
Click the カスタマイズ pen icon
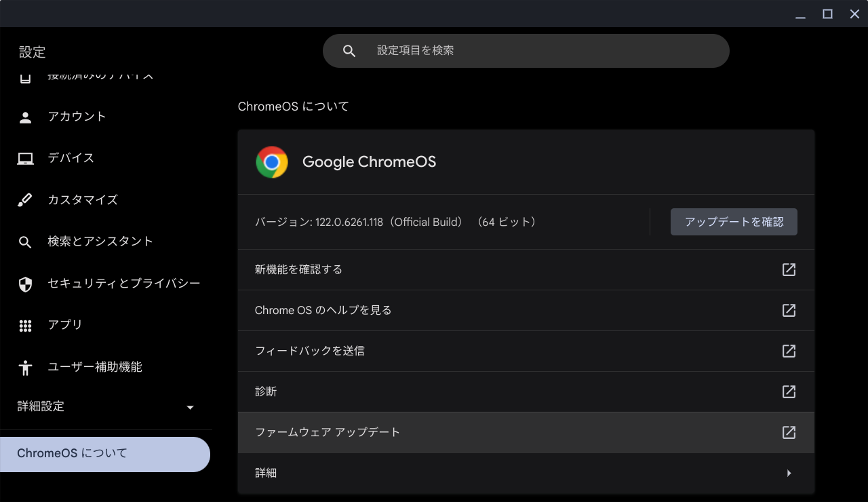tap(25, 199)
